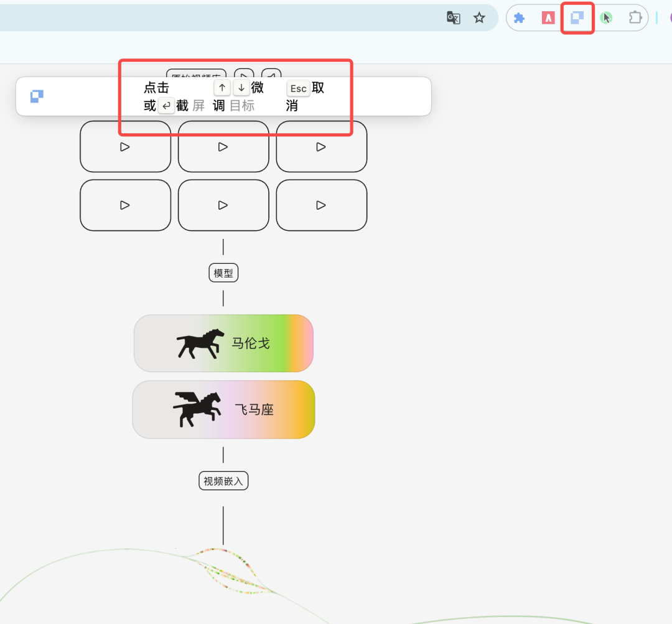The width and height of the screenshot is (672, 624).
Task: Click the Google Translate icon in address bar
Action: tap(454, 18)
